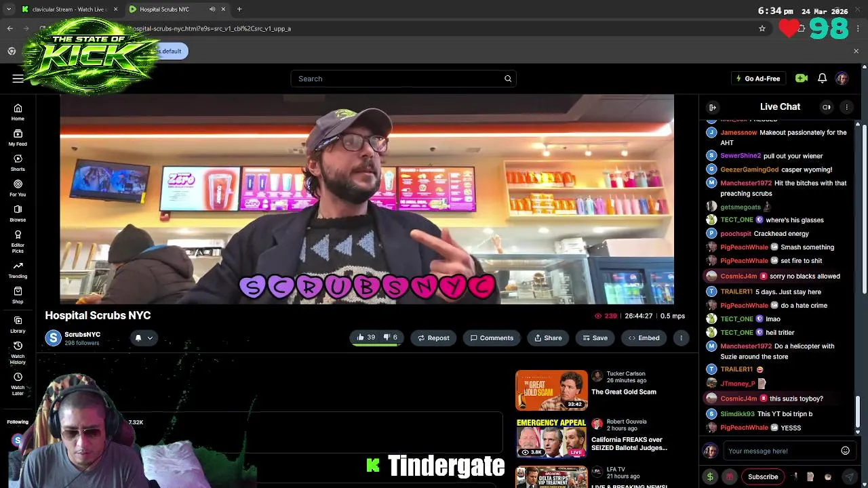
Task: Click the Go Ad-Free button
Action: click(x=757, y=79)
